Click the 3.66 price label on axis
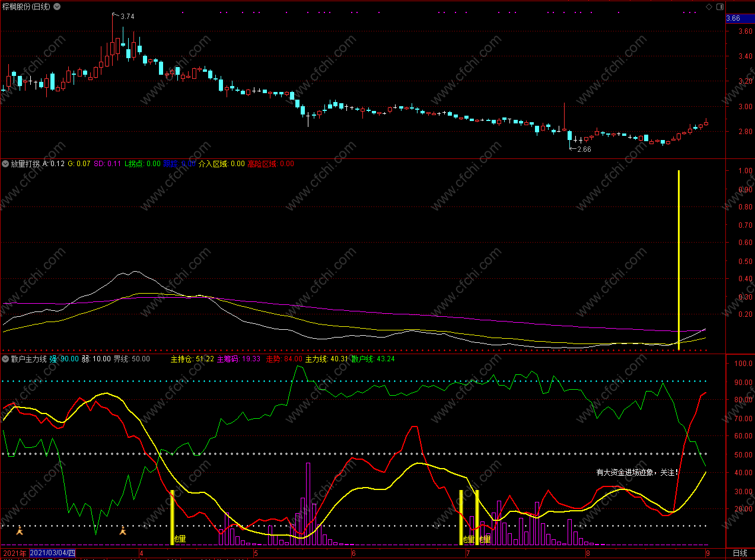 (x=733, y=18)
